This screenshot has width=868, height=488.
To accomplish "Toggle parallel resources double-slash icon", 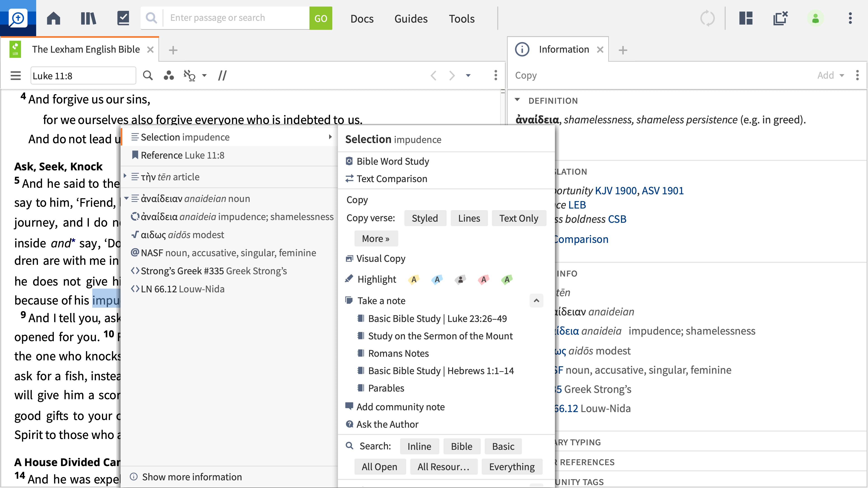I will [x=222, y=75].
